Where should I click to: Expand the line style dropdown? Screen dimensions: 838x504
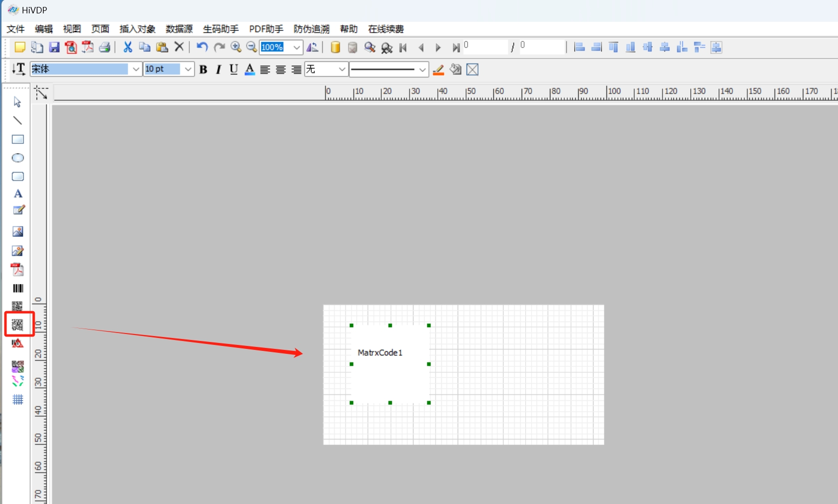(x=422, y=69)
